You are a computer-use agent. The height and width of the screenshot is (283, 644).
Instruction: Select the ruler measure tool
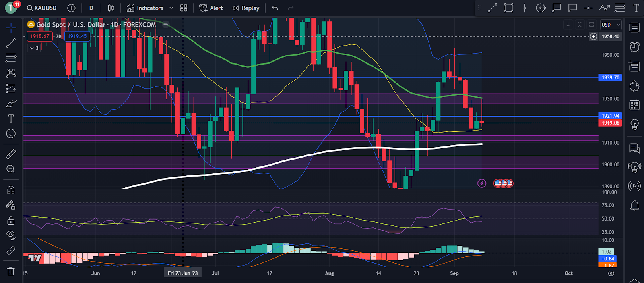pos(11,154)
